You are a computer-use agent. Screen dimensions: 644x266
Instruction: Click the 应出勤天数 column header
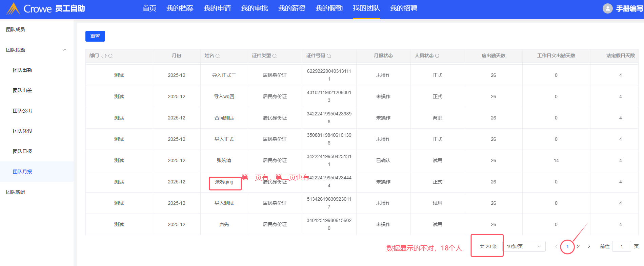point(494,56)
